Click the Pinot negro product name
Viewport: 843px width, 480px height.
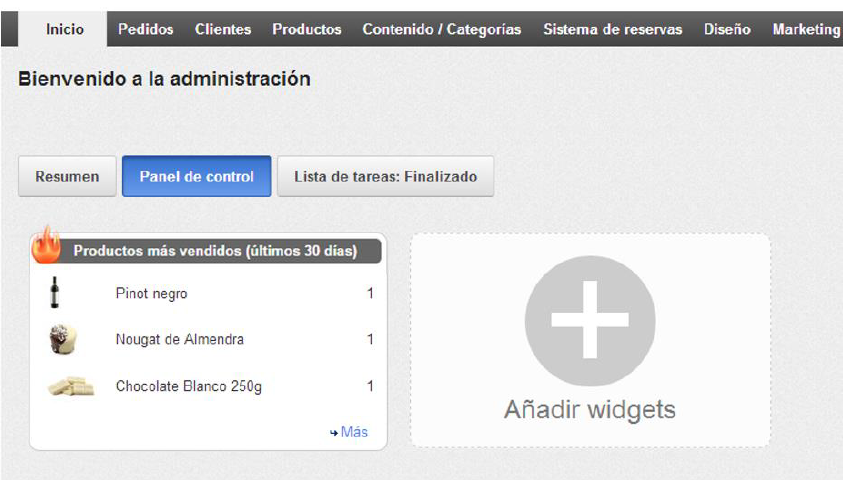151,294
